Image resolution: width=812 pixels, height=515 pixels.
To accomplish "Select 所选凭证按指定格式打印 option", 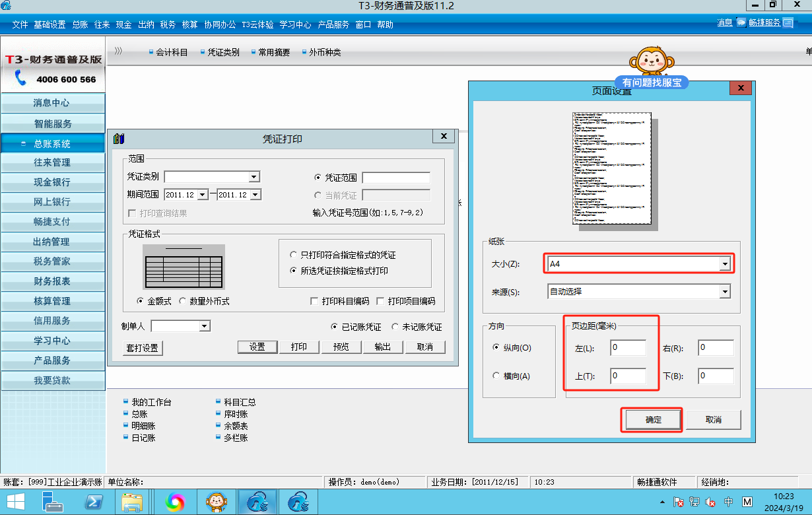I will pyautogui.click(x=294, y=271).
